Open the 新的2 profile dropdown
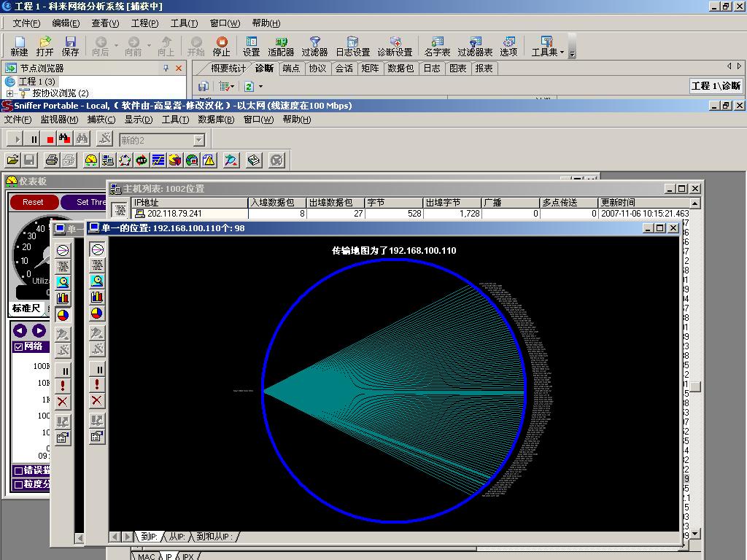 pos(198,140)
